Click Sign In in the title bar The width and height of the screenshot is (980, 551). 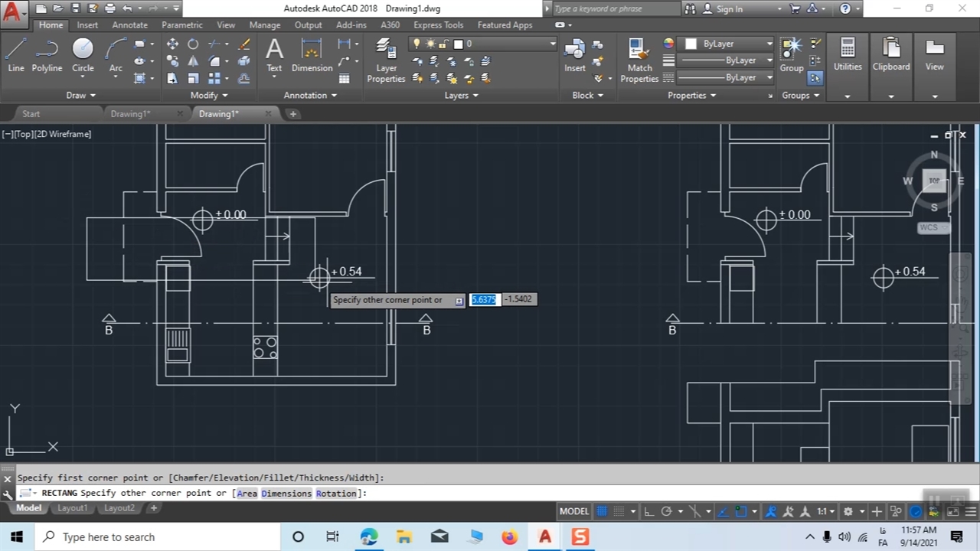pos(729,9)
